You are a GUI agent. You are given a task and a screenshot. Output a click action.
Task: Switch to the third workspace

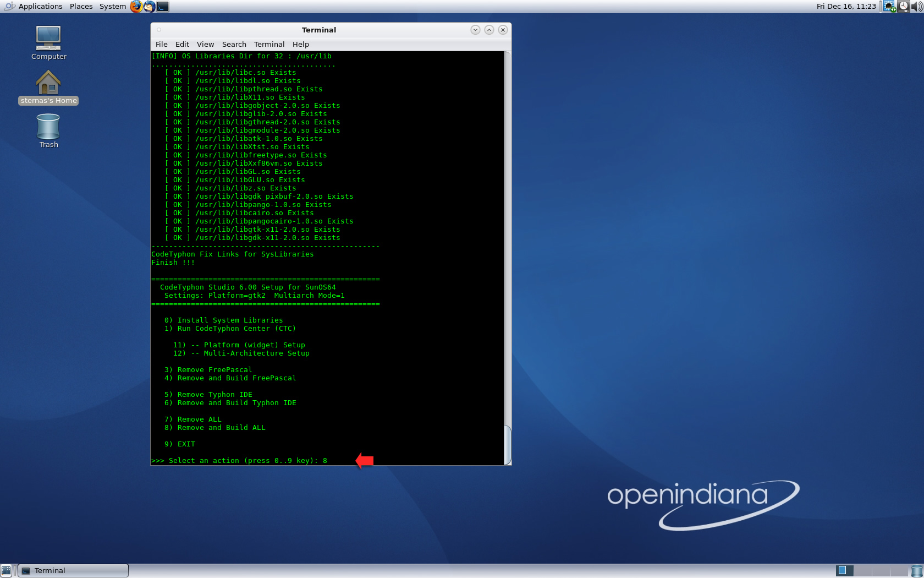point(881,571)
